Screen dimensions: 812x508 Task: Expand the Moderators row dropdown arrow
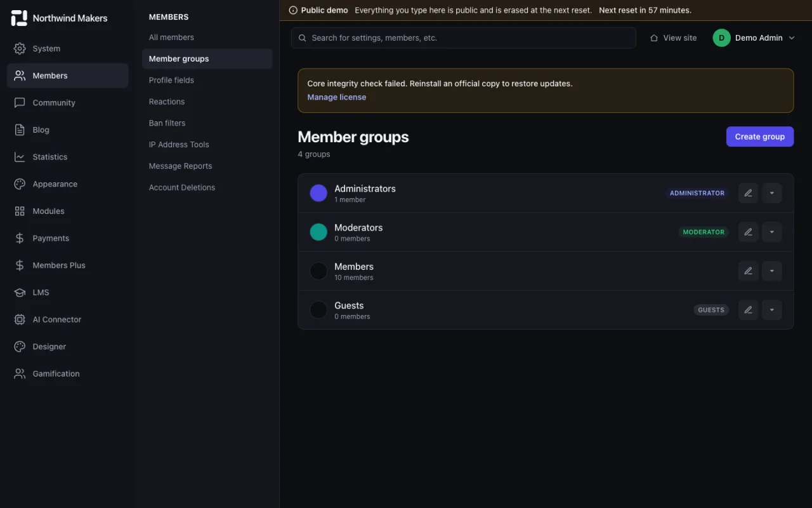(772, 232)
